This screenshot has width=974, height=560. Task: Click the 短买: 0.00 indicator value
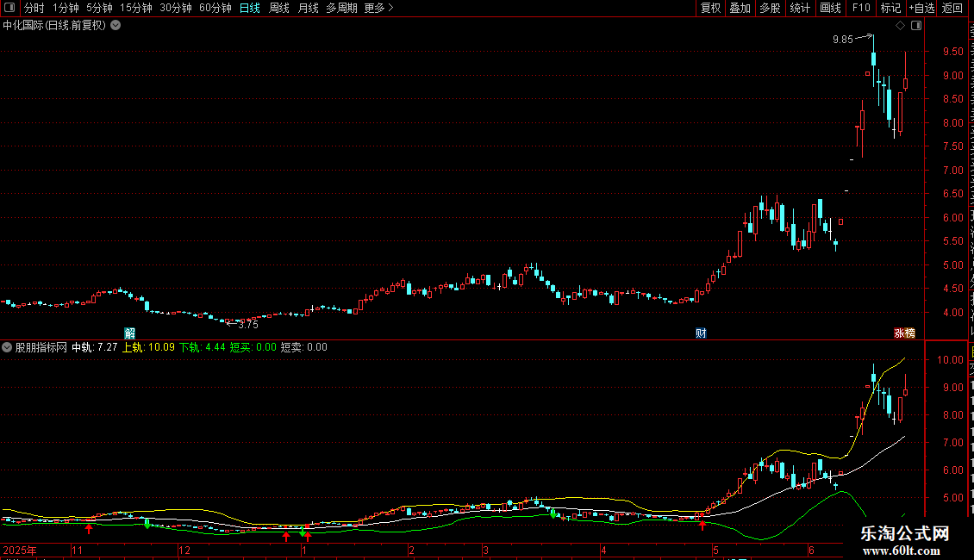(253, 348)
